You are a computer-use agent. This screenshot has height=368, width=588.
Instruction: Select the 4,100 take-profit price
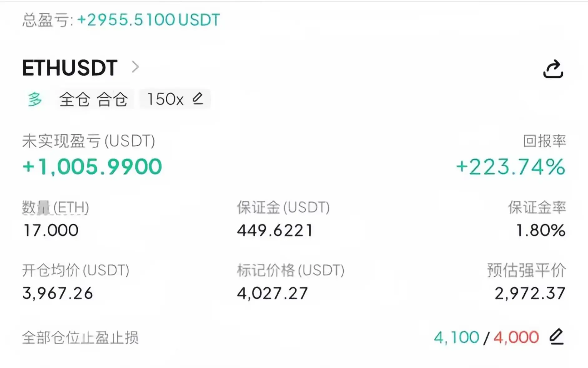pyautogui.click(x=456, y=337)
